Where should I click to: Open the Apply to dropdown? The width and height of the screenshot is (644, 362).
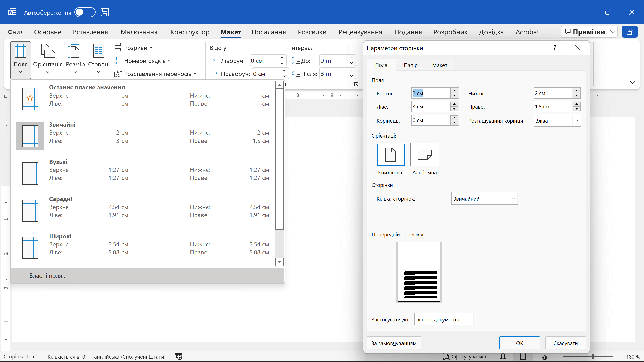tap(469, 319)
